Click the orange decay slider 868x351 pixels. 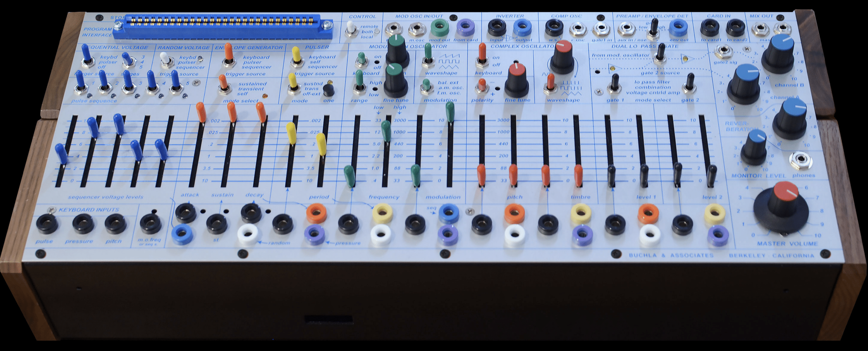coord(261,113)
